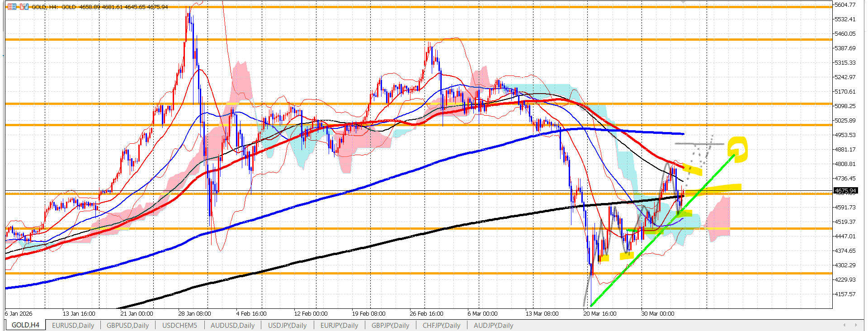Screen dimensions: 868x331
Task: Select the USDJPY,Daily tab
Action: pyautogui.click(x=287, y=325)
